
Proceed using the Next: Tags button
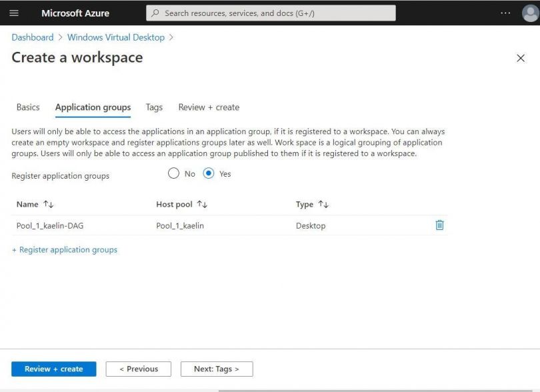click(x=216, y=369)
